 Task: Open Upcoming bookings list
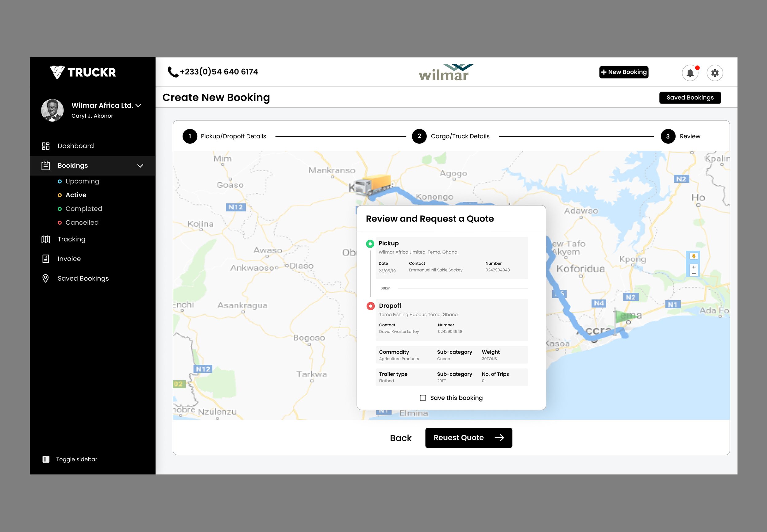(82, 181)
